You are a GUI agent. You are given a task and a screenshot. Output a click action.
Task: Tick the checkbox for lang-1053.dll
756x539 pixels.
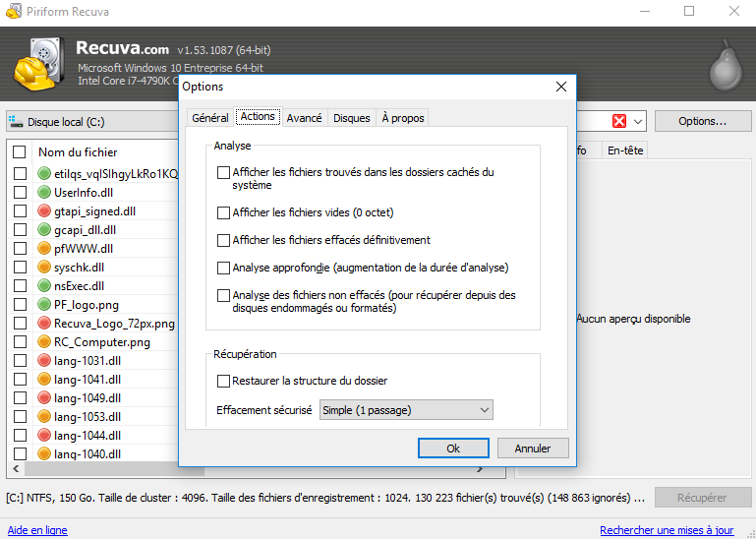click(20, 416)
